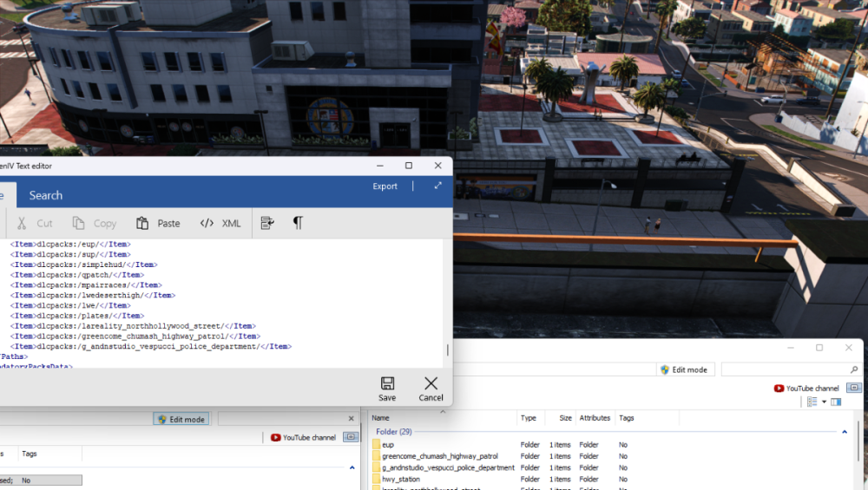This screenshot has width=868, height=490.
Task: Click the list view mode icon in right window
Action: coord(812,402)
